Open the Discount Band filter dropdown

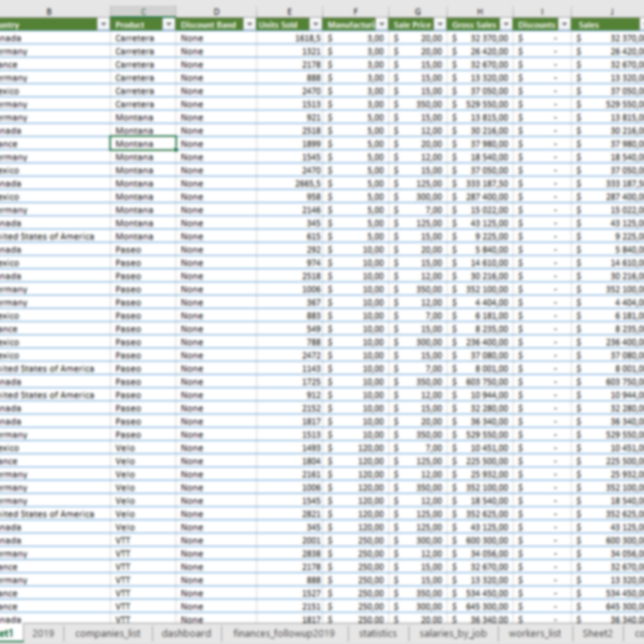pos(249,25)
